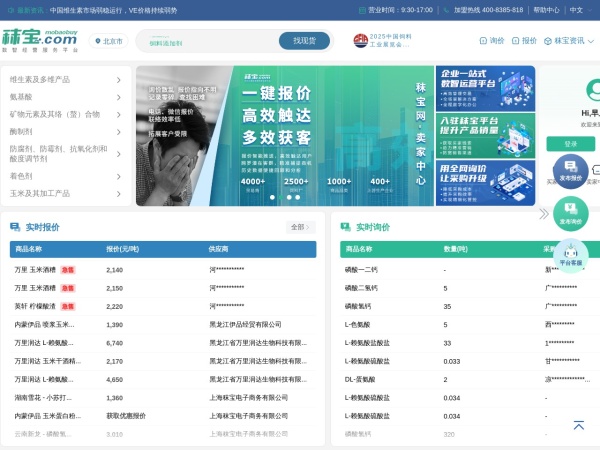Viewport: 600px width, 450px height.
Task: Open the news headline 中国维生素市场弱稳运行
Action: click(x=113, y=10)
